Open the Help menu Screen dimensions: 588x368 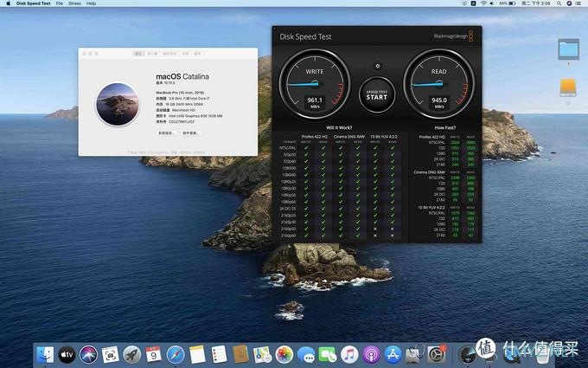pos(91,3)
